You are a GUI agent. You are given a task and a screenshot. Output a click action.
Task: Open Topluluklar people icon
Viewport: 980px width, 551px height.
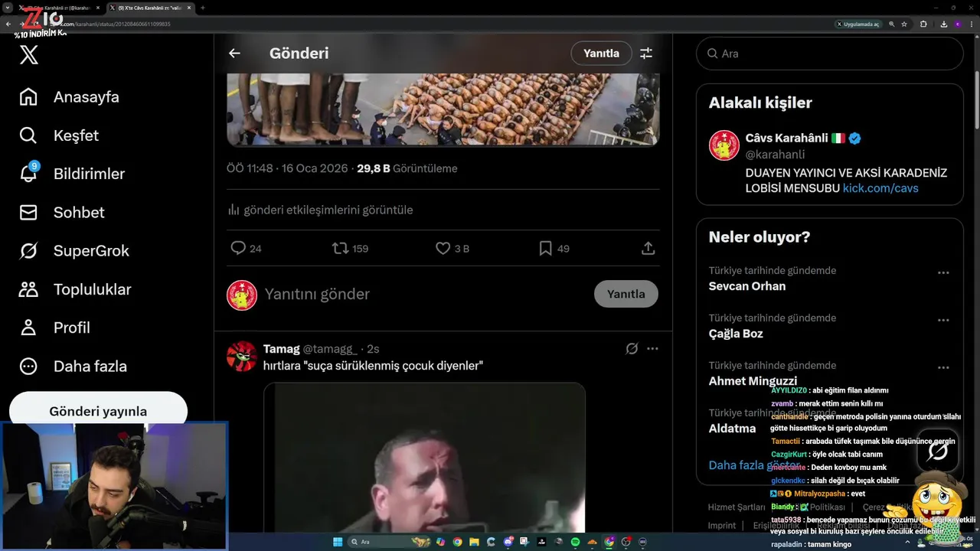click(x=28, y=289)
